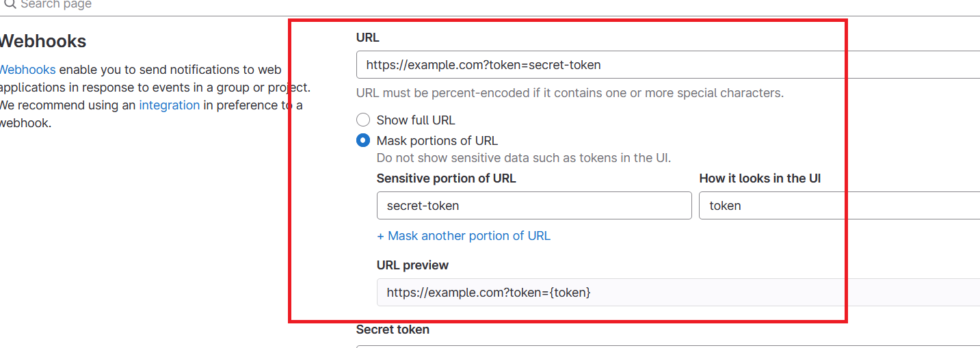The height and width of the screenshot is (348, 980).
Task: Click the URL preview label
Action: click(x=412, y=265)
